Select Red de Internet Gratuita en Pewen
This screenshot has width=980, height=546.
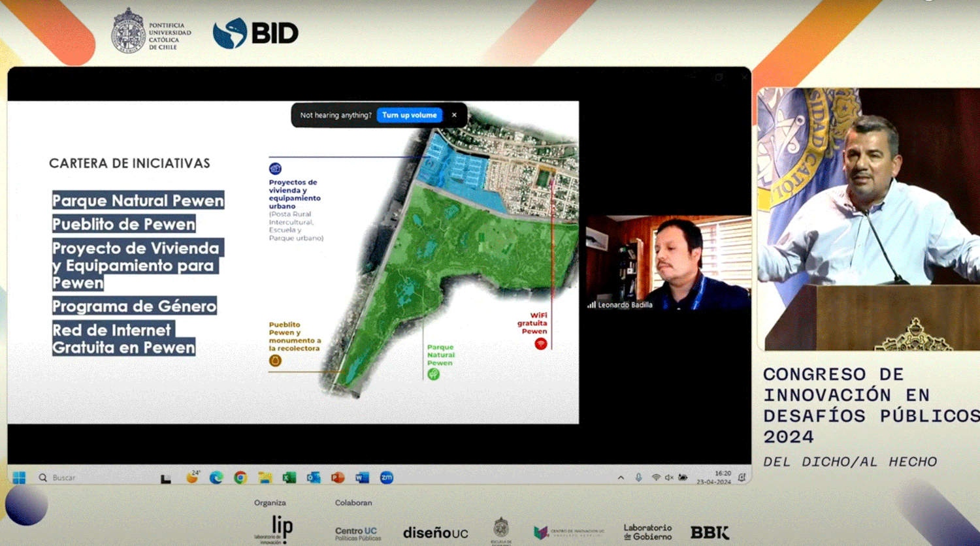click(123, 338)
